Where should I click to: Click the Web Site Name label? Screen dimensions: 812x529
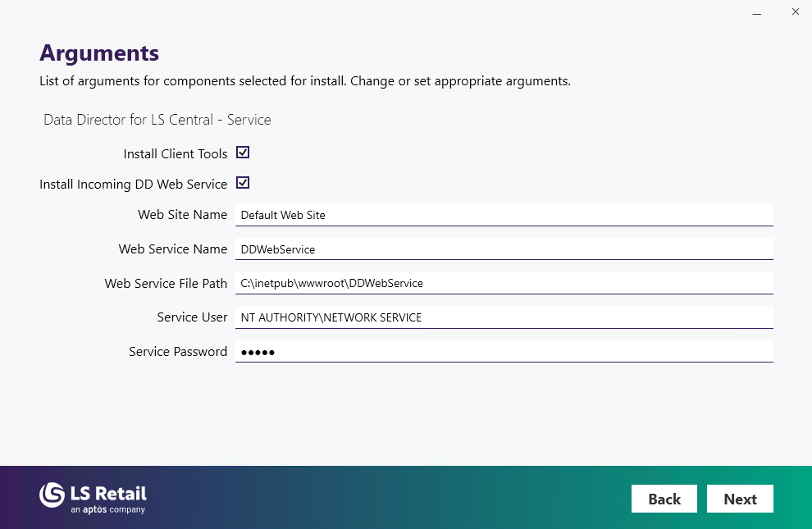182,215
